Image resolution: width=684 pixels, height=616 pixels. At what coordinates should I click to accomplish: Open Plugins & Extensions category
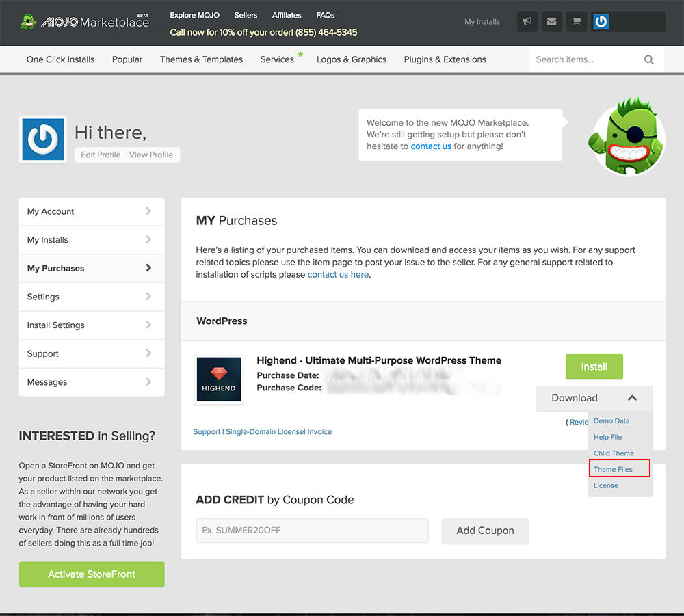pyautogui.click(x=445, y=59)
